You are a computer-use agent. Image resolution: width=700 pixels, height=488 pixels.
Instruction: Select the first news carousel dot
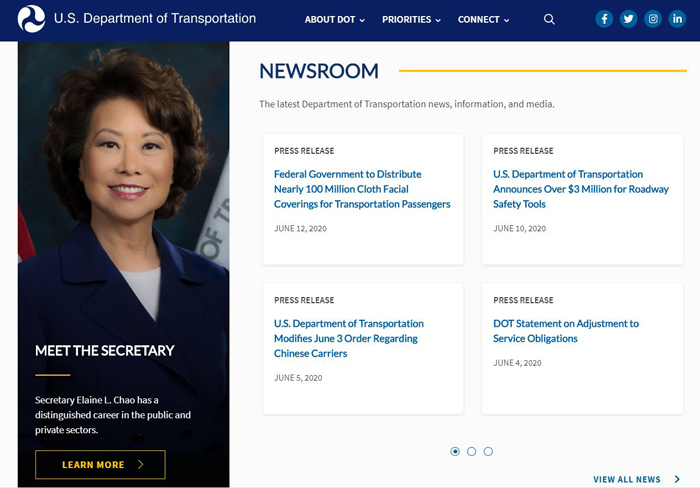(455, 451)
